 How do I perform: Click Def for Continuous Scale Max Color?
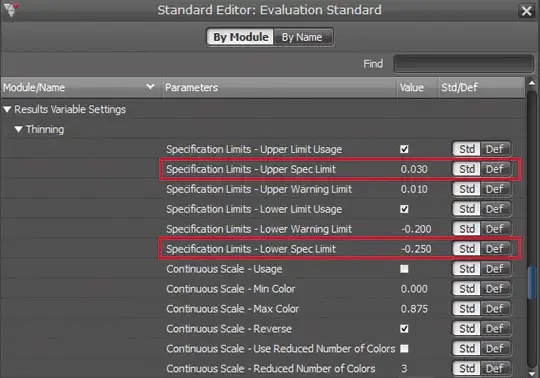[x=495, y=309]
